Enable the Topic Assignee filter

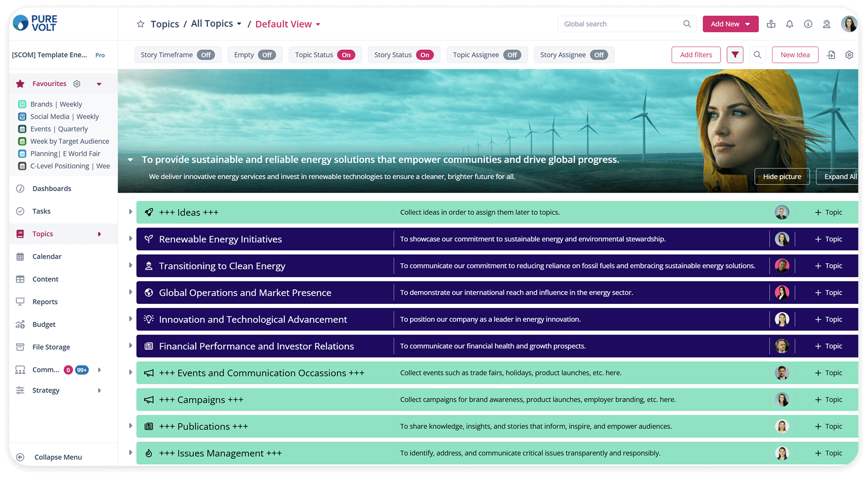pyautogui.click(x=512, y=55)
